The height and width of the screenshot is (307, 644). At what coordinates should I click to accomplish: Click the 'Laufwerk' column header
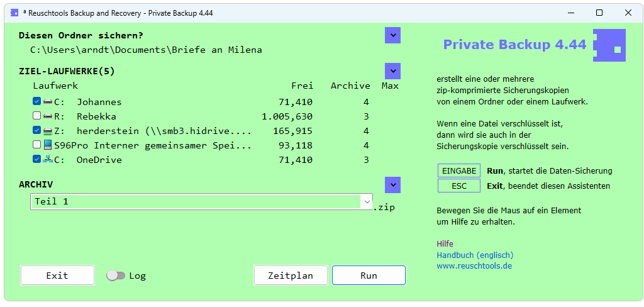(55, 86)
